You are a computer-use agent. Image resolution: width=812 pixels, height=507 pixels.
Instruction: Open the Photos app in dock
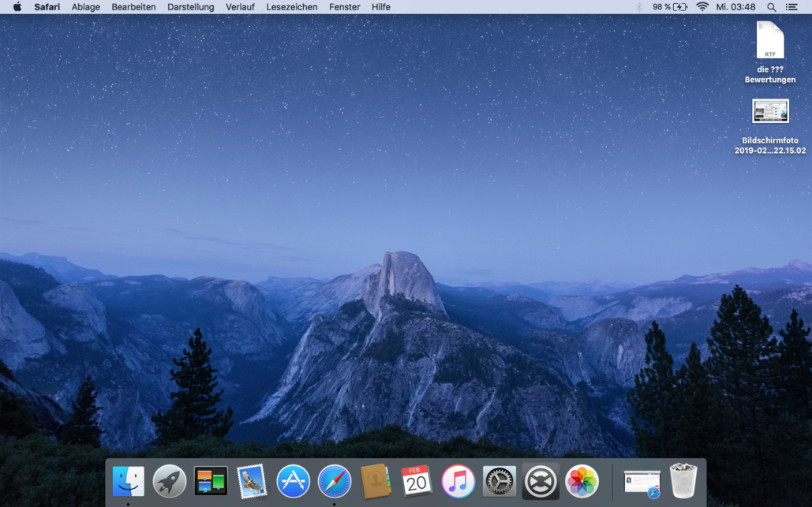tap(582, 481)
